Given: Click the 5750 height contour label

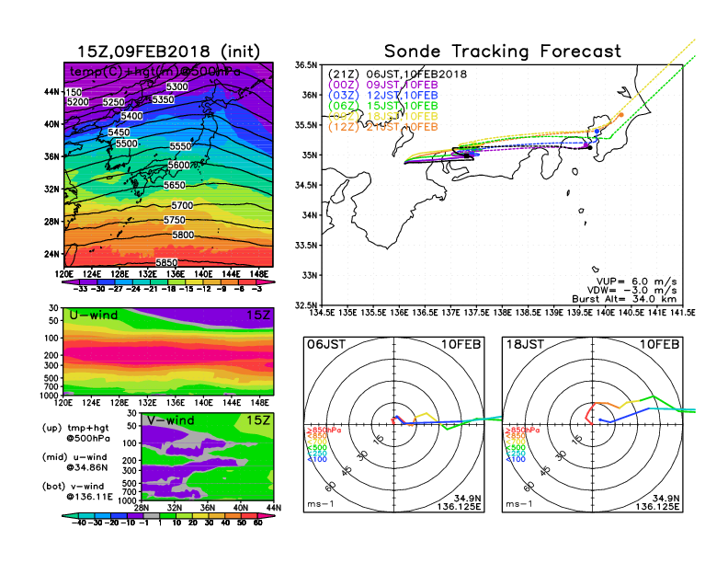Looking at the screenshot, I should (x=174, y=220).
